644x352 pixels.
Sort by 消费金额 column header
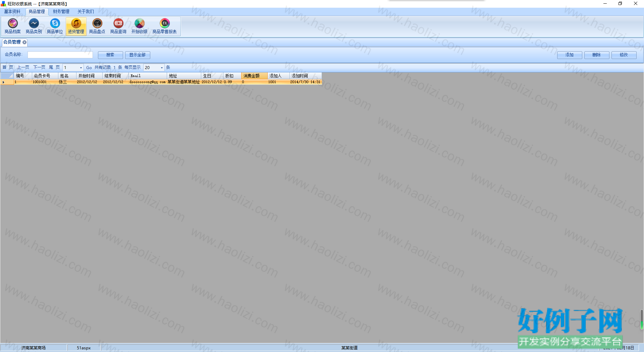pos(255,76)
